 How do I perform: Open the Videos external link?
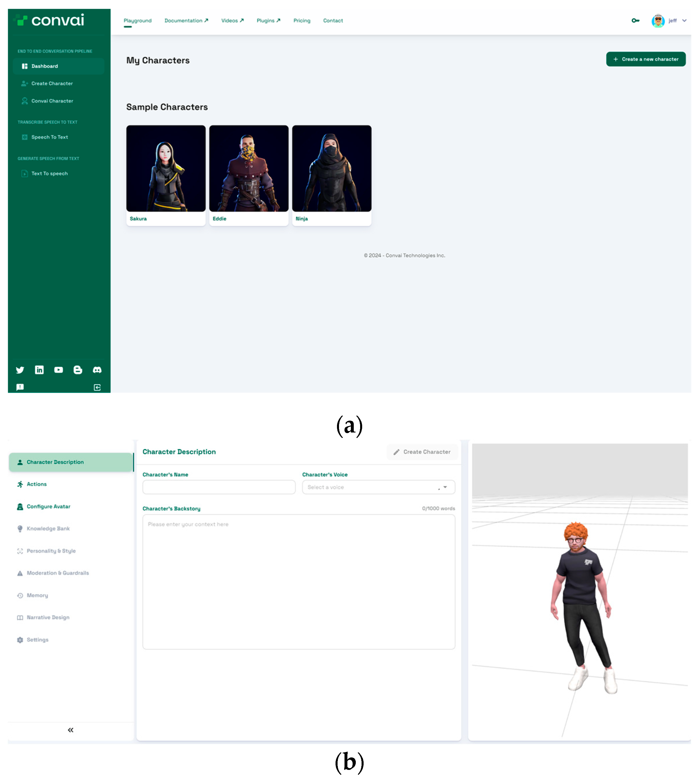point(233,21)
